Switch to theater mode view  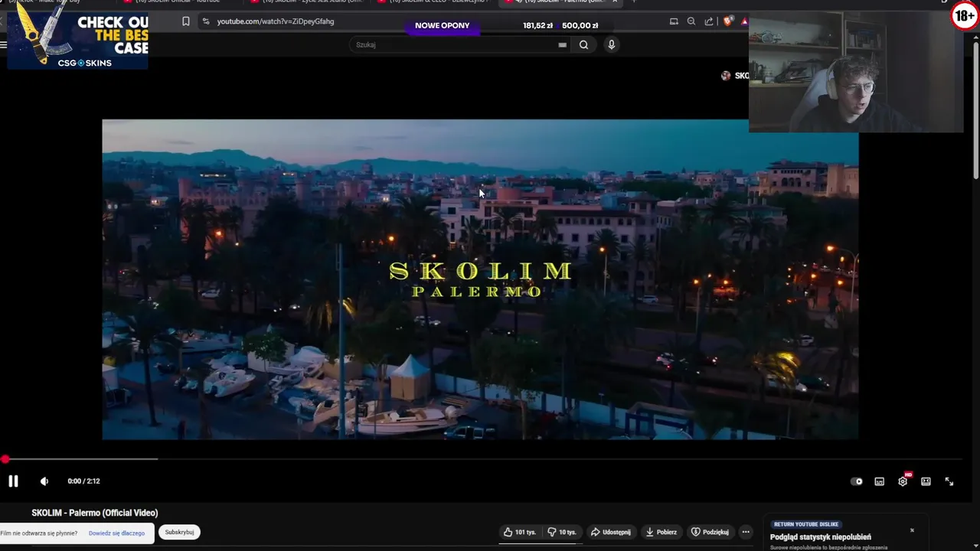point(926,481)
